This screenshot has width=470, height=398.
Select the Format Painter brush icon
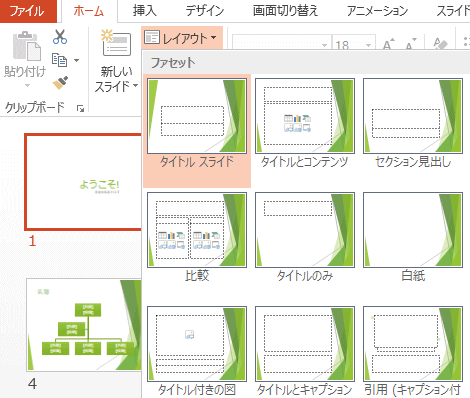(x=60, y=83)
